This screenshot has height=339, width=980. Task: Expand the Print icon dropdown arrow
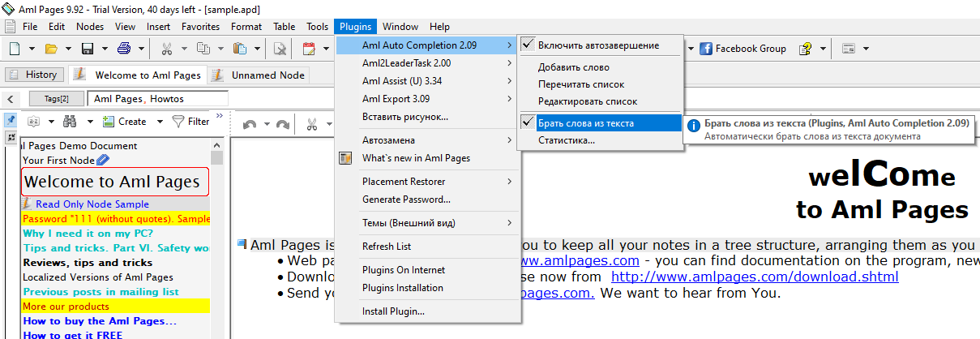[141, 49]
